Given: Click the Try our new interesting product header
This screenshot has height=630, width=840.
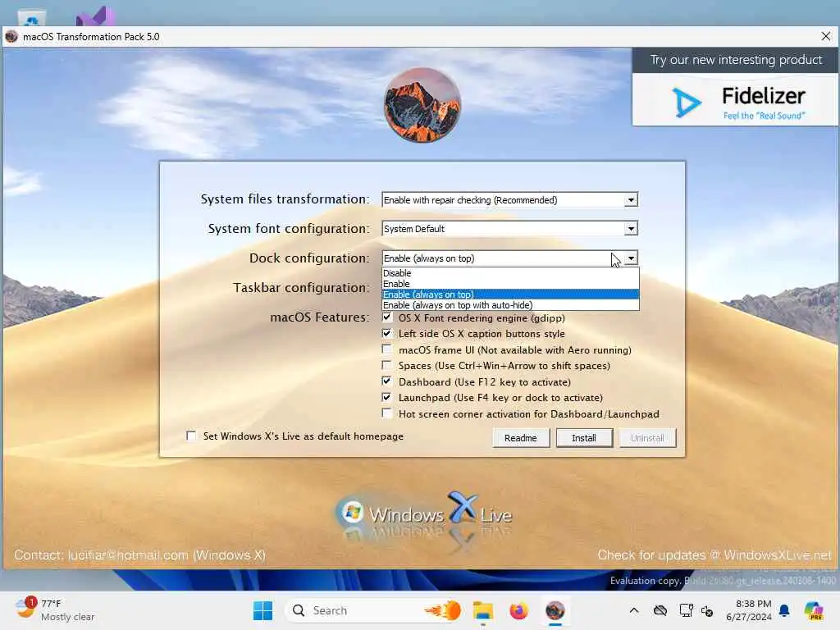Looking at the screenshot, I should [x=736, y=59].
